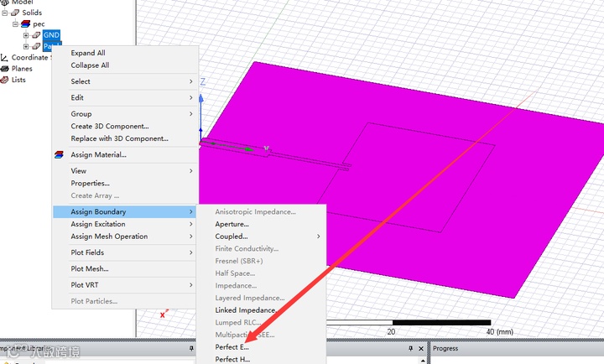The image size is (604, 364).
Task: Select Aperture boundary option
Action: 232,224
